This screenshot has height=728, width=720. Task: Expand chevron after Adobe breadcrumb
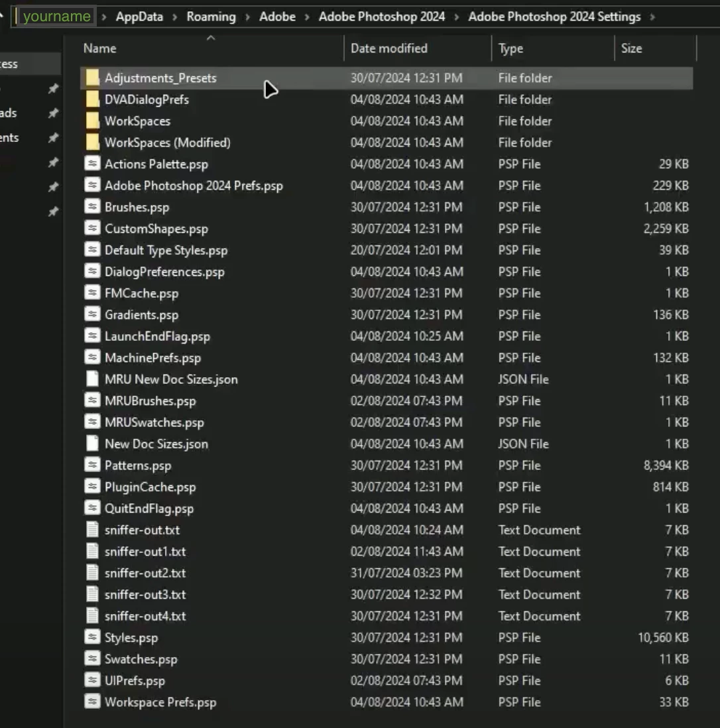click(x=307, y=17)
